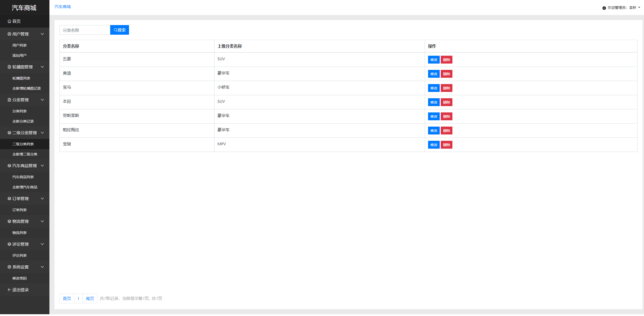Click the 搜索 search button
This screenshot has width=644, height=316.
click(120, 30)
